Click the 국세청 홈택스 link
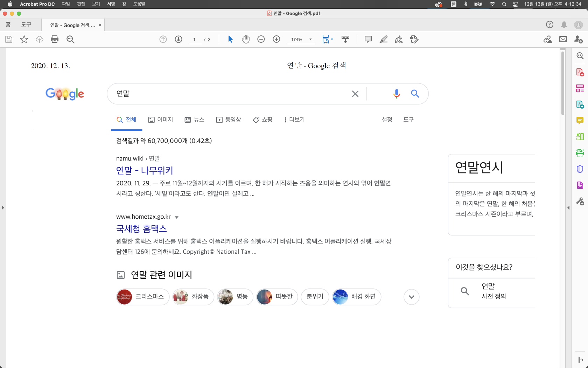Viewport: 588px width, 368px height. click(x=141, y=229)
